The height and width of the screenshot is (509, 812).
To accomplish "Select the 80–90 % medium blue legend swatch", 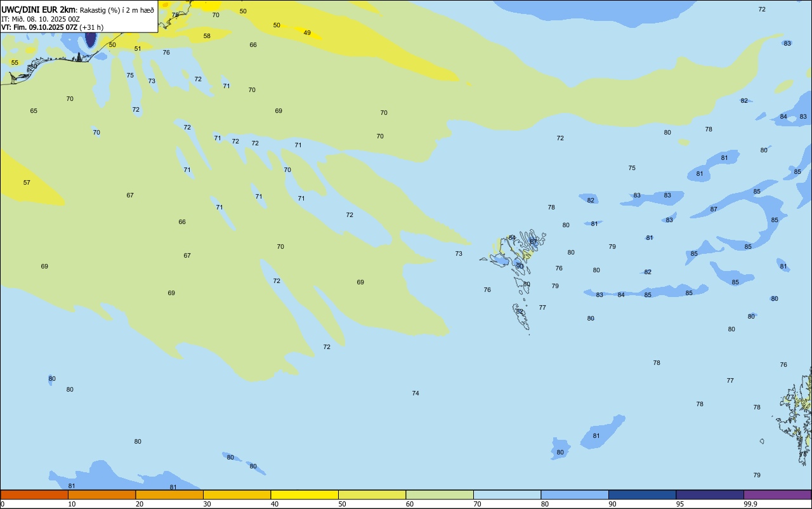I will tap(575, 494).
